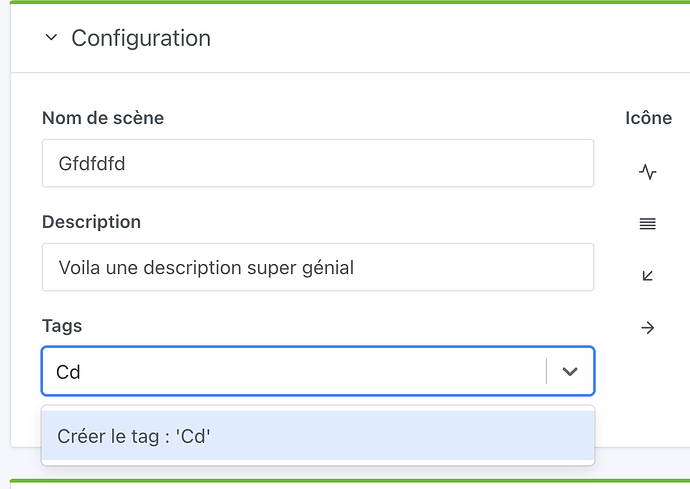Open the Tags dropdown arrow
690x489 pixels.
570,371
